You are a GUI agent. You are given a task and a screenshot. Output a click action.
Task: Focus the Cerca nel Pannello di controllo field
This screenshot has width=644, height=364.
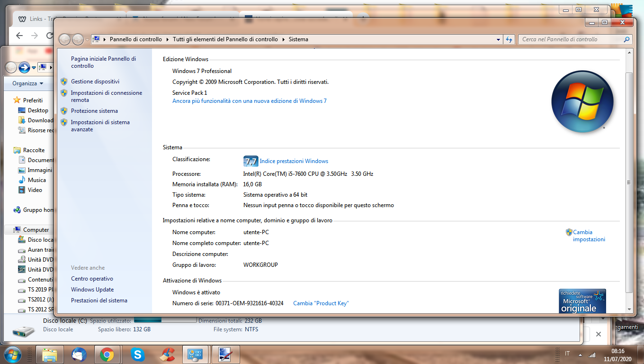click(x=571, y=39)
